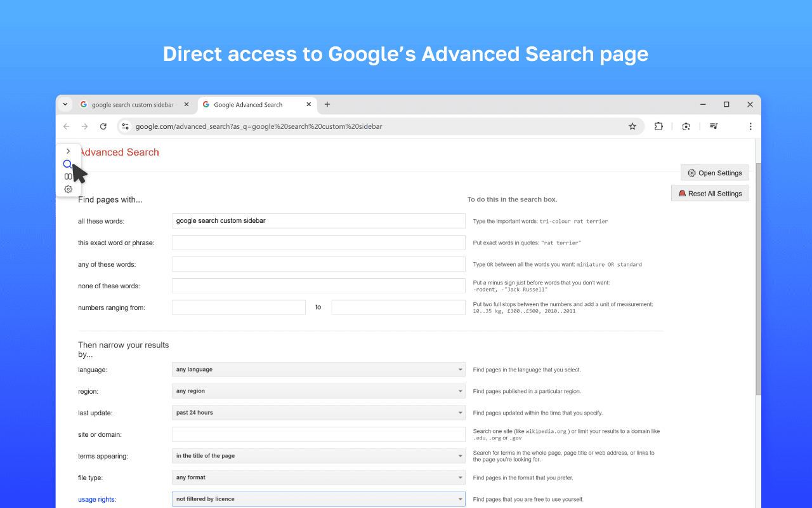Expand the sidebar chevron arrow
812x508 pixels.
pyautogui.click(x=69, y=151)
